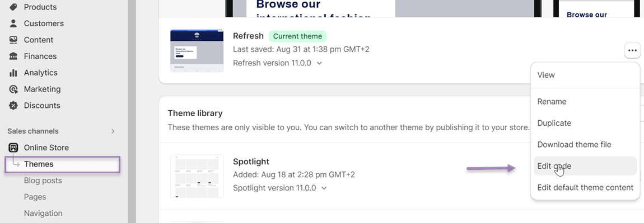Click the Spotlight theme thumbnail

pyautogui.click(x=197, y=176)
